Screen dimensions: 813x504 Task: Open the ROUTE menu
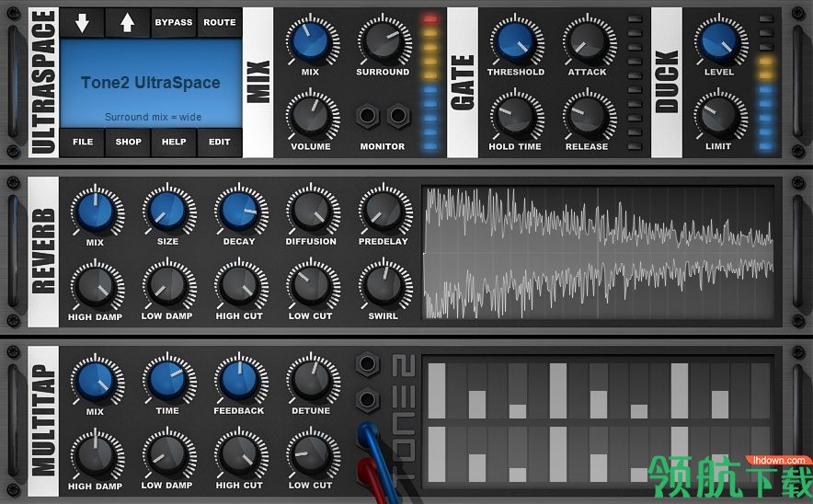coord(219,23)
